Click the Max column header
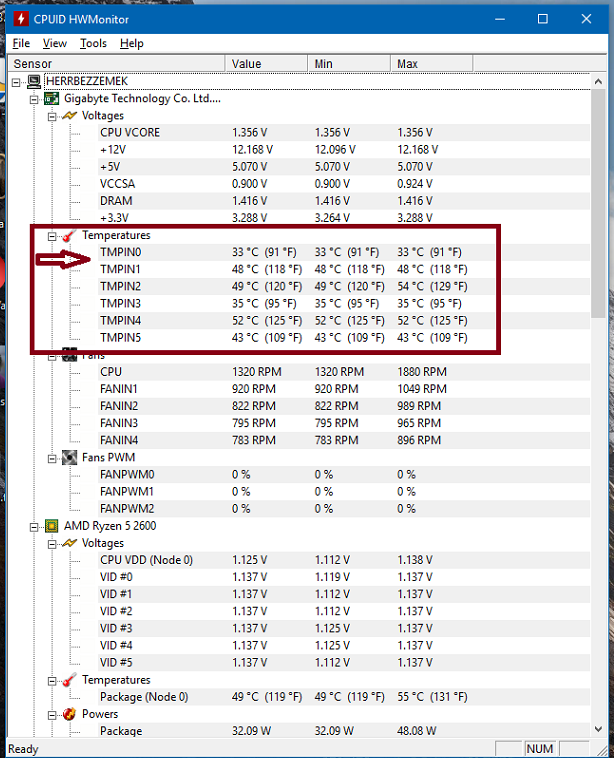This screenshot has height=758, width=614. [432, 64]
